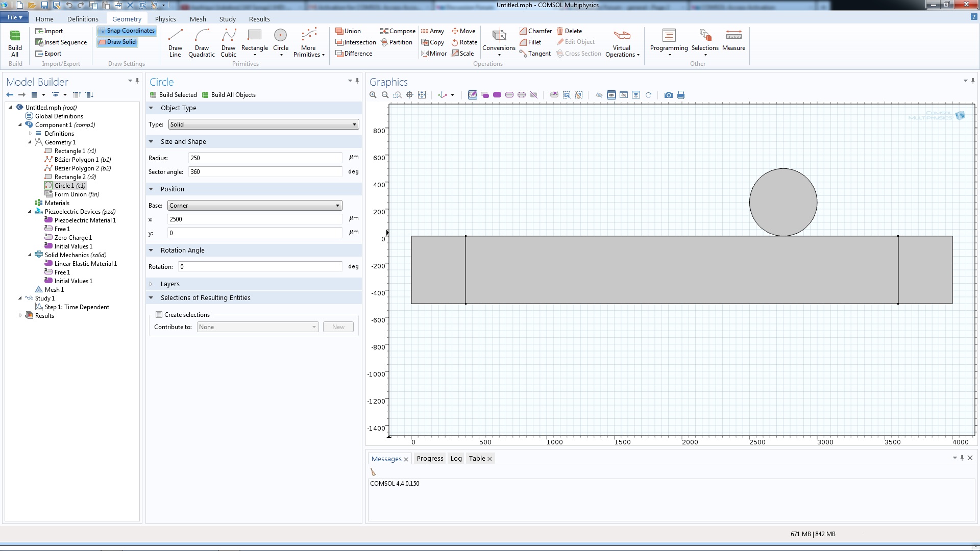
Task: Click the Build All button
Action: (15, 43)
